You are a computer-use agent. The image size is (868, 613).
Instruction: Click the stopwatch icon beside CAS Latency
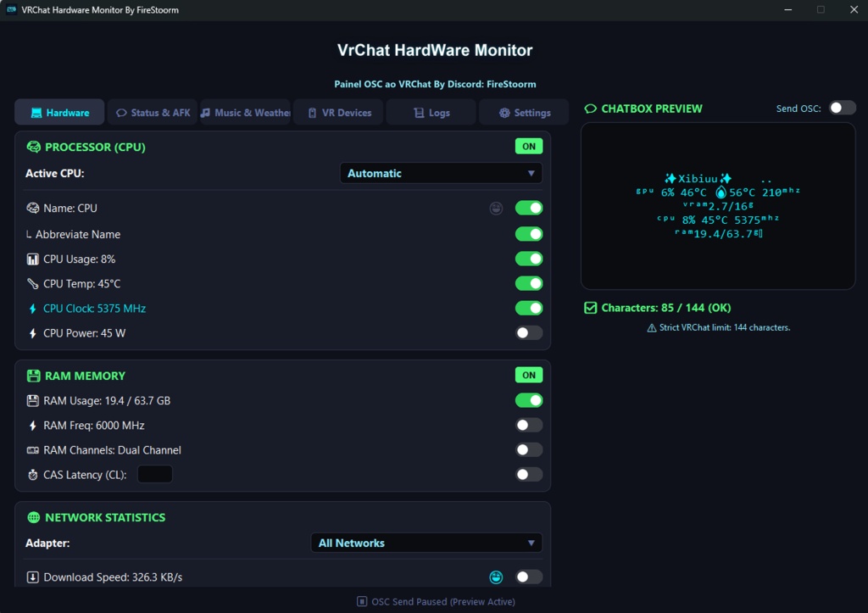tap(33, 475)
